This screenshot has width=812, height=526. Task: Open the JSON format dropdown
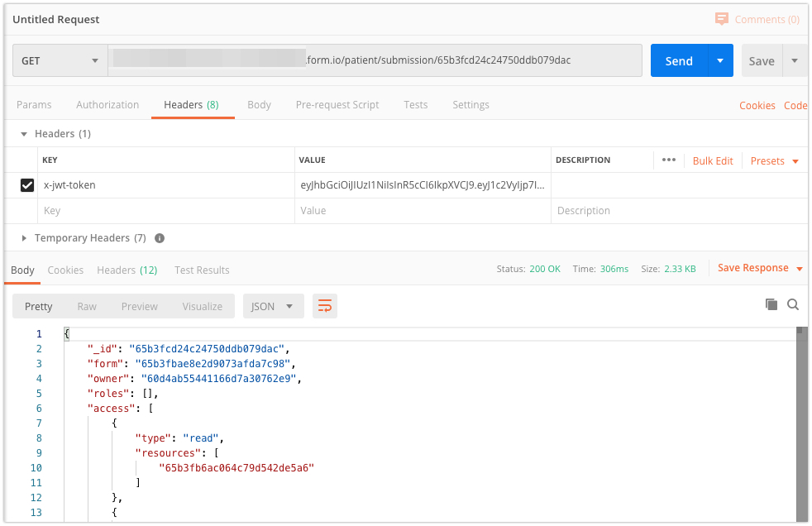pyautogui.click(x=272, y=306)
